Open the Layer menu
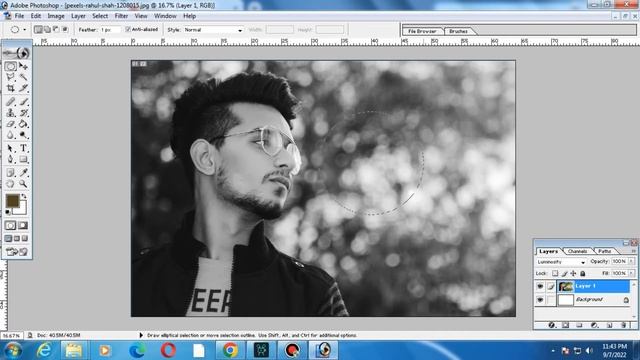This screenshot has height=360, width=640. (x=78, y=16)
